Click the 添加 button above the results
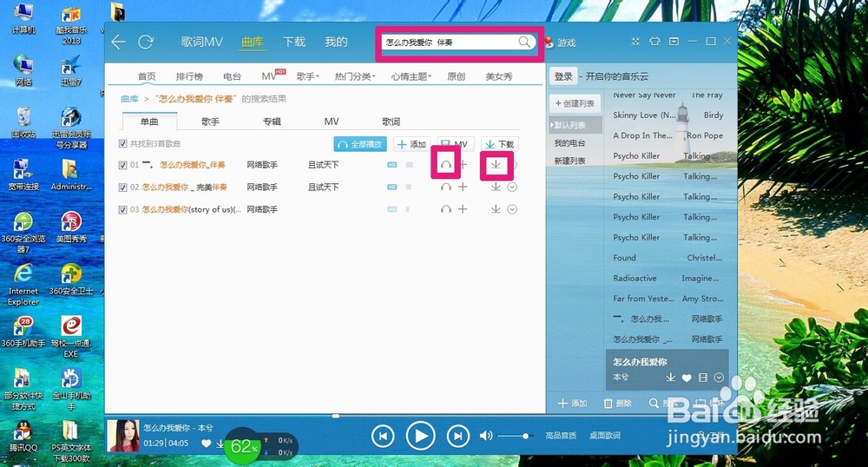Viewport: 868px width, 467px height. point(411,144)
